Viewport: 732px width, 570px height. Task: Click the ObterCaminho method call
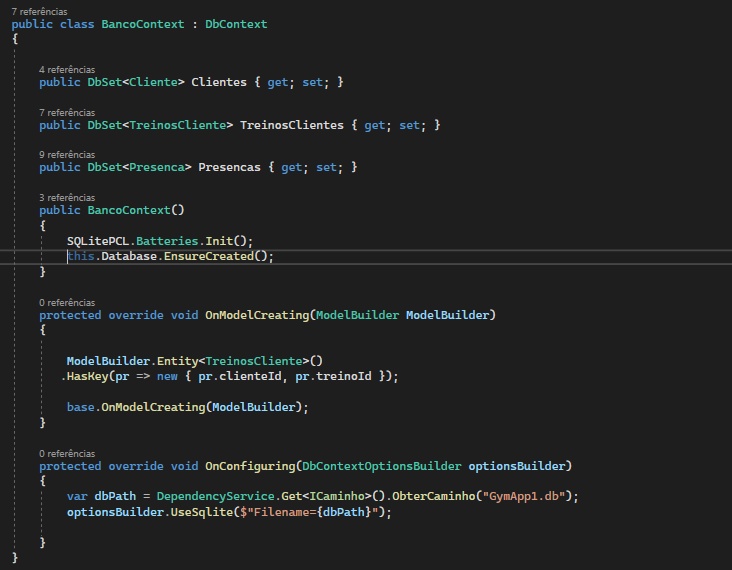click(x=432, y=496)
